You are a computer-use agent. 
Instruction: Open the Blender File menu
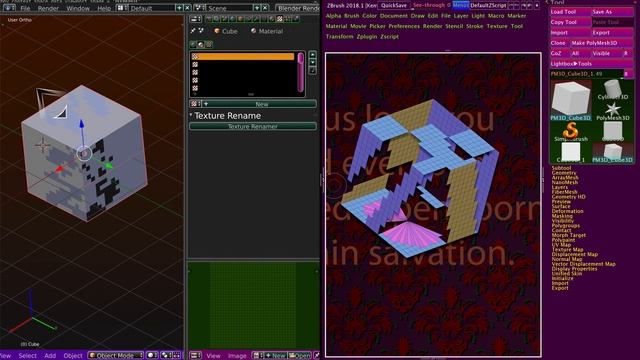tap(25, 8)
